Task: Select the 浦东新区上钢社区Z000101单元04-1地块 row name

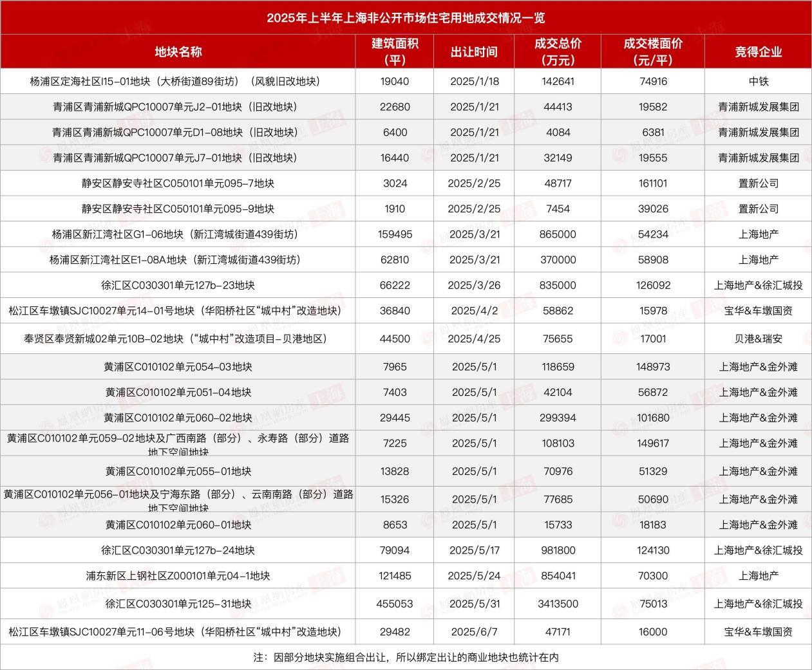Action: [178, 576]
